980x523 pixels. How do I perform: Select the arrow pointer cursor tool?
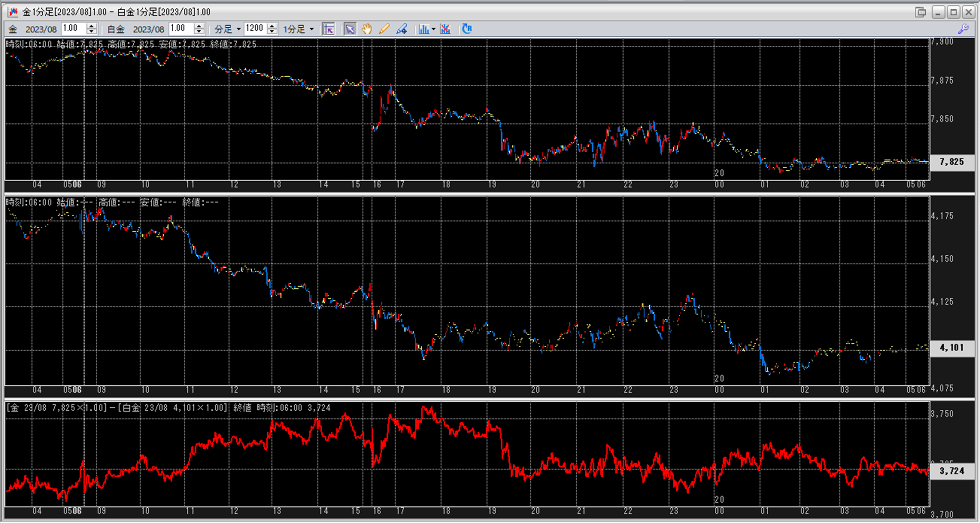click(350, 29)
